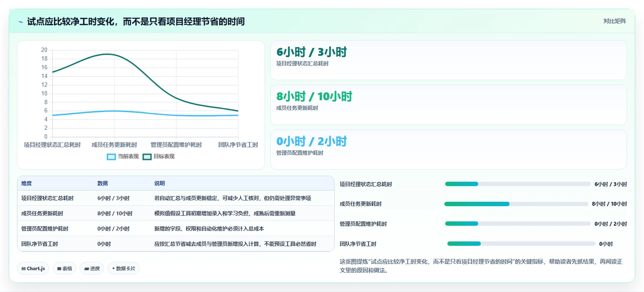
Task: Click the dark green 目标表现 line peak
Action: (x=108, y=54)
